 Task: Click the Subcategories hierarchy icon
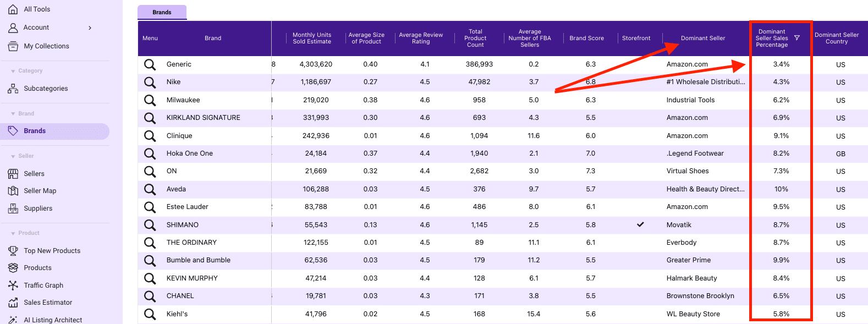[13, 89]
